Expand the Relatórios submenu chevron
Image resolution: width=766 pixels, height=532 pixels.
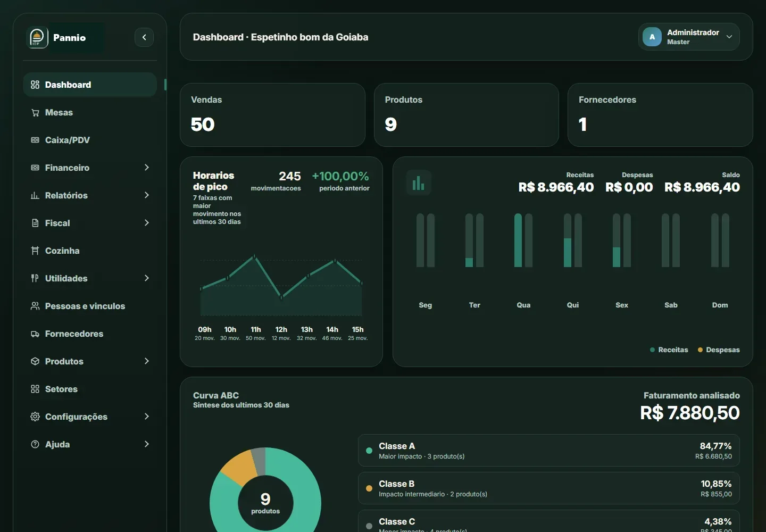147,195
